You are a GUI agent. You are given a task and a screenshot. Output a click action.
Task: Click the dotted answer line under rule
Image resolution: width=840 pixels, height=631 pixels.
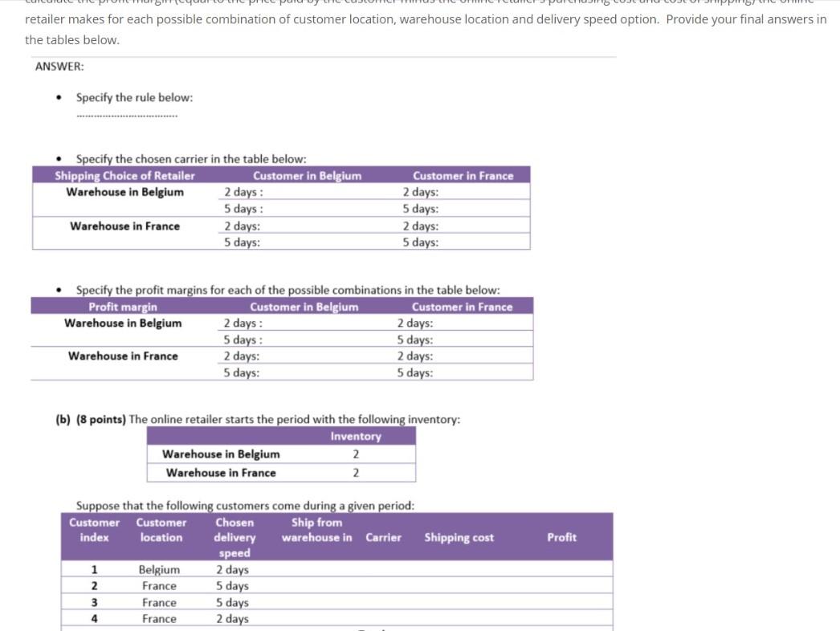127,116
